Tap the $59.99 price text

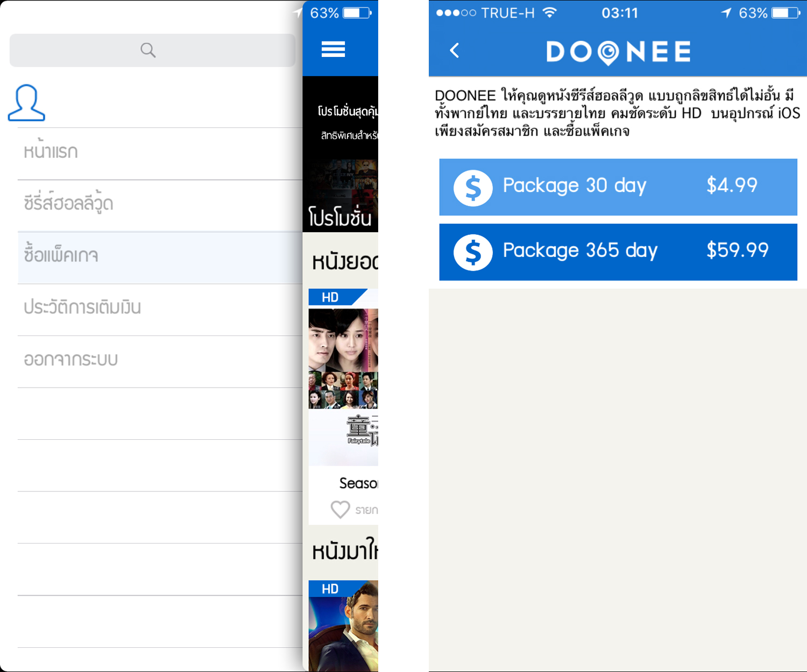pyautogui.click(x=737, y=250)
